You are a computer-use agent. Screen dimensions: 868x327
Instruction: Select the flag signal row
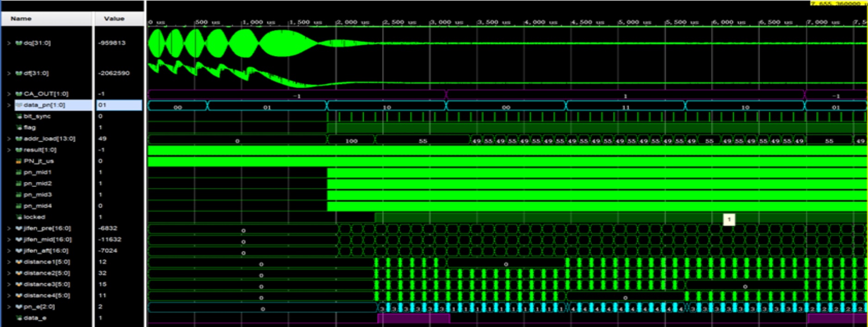point(30,127)
